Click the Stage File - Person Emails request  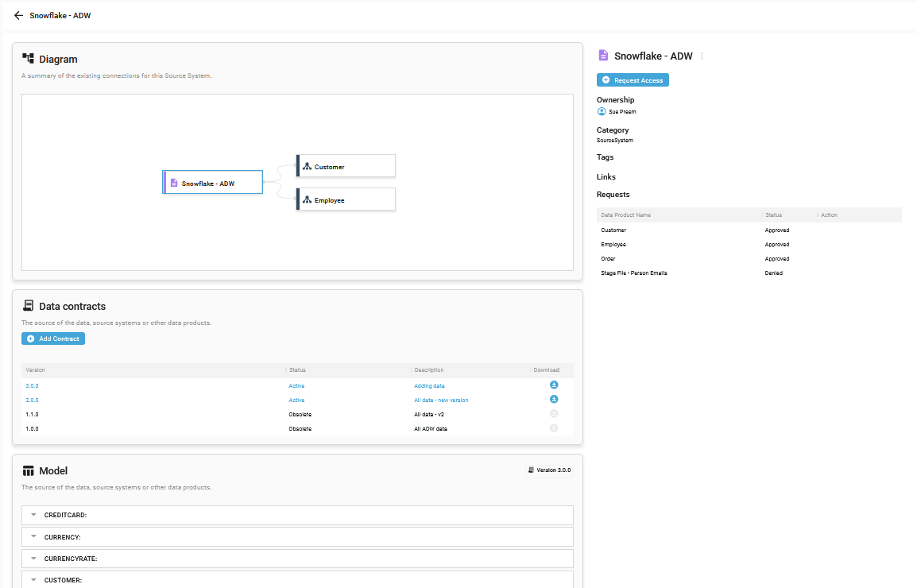click(x=634, y=273)
